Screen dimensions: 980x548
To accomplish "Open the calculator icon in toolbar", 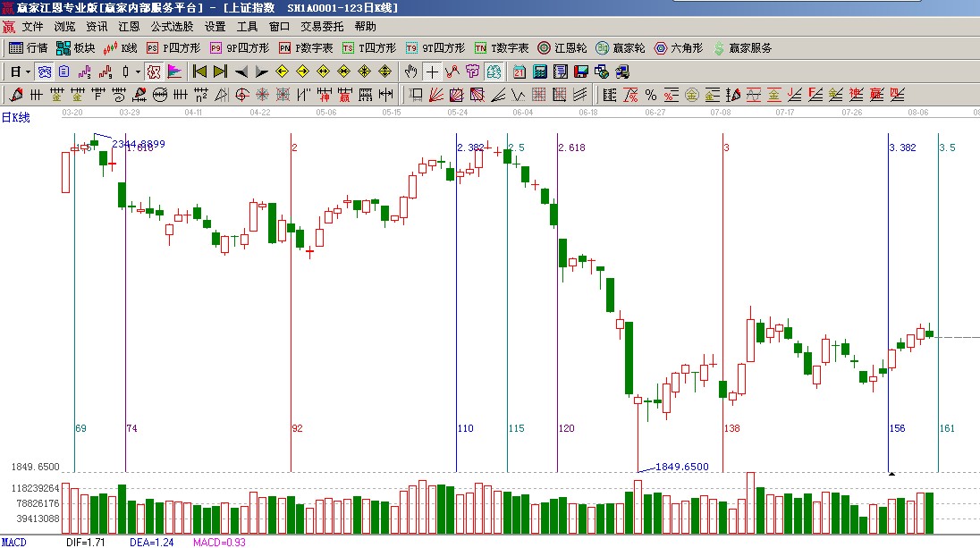I will coord(540,72).
